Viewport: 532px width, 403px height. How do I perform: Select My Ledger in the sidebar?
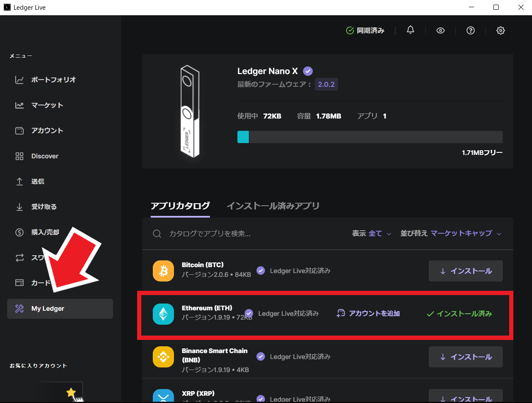(x=60, y=309)
